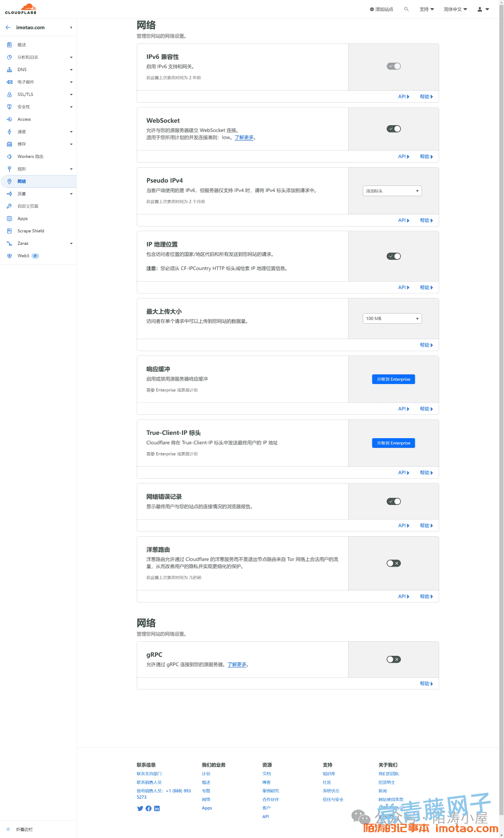
Task: Disable the WebSocket switch
Action: point(394,129)
